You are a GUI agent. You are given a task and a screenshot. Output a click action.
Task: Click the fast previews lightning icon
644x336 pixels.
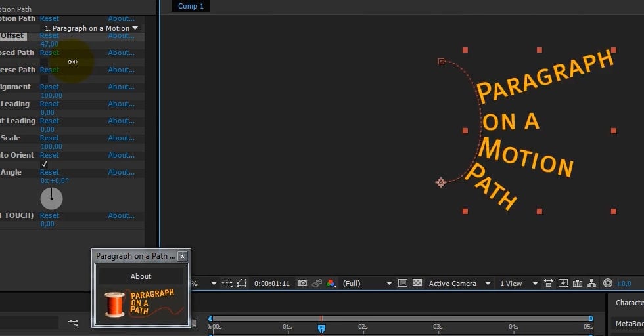tap(563, 283)
